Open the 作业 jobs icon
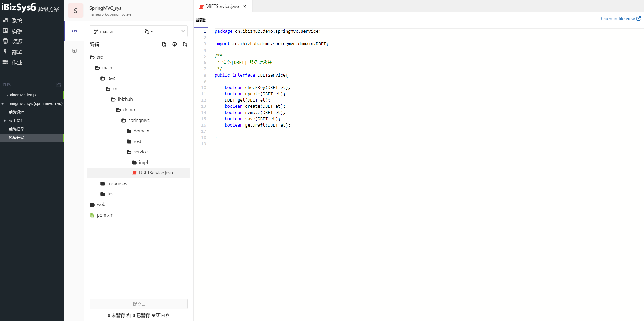 coord(5,62)
